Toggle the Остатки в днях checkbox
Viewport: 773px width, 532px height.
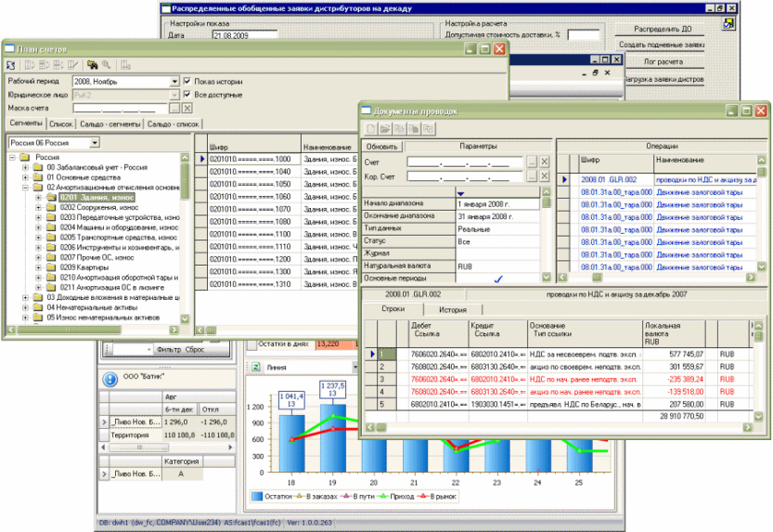(250, 343)
